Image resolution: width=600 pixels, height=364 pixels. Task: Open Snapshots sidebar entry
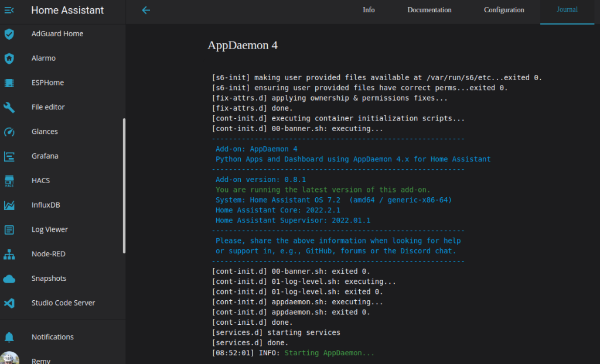click(x=49, y=279)
